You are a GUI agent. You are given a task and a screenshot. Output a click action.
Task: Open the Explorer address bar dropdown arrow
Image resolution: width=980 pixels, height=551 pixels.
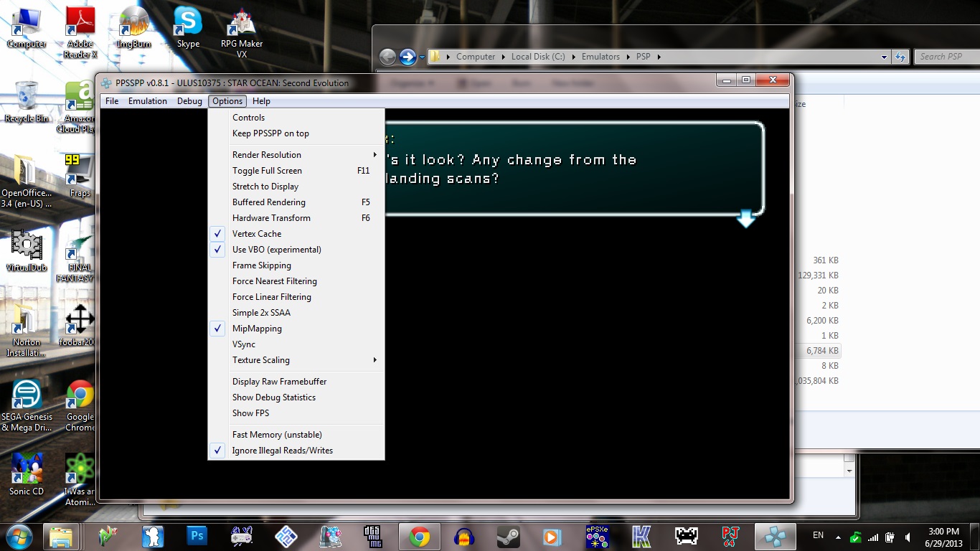(884, 57)
